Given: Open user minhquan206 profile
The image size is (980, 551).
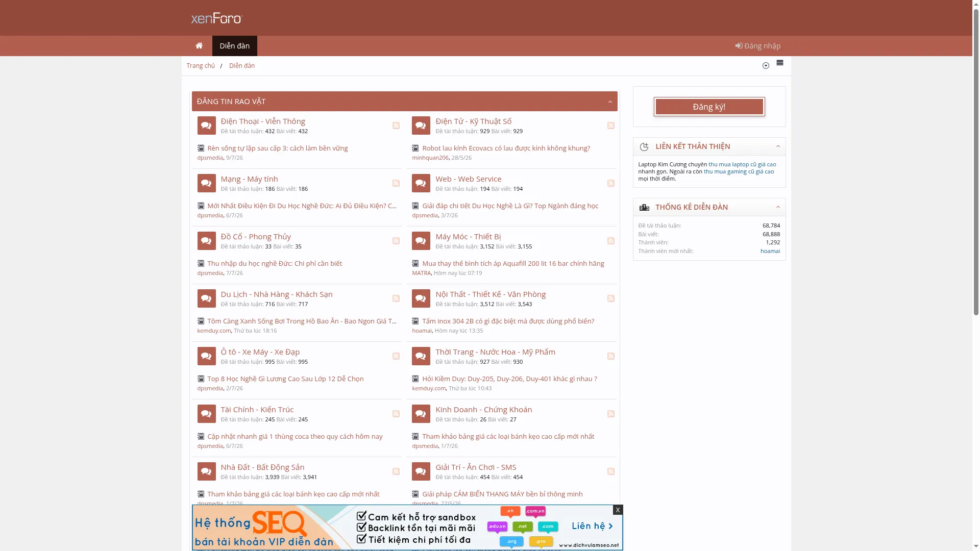Looking at the screenshot, I should (430, 158).
